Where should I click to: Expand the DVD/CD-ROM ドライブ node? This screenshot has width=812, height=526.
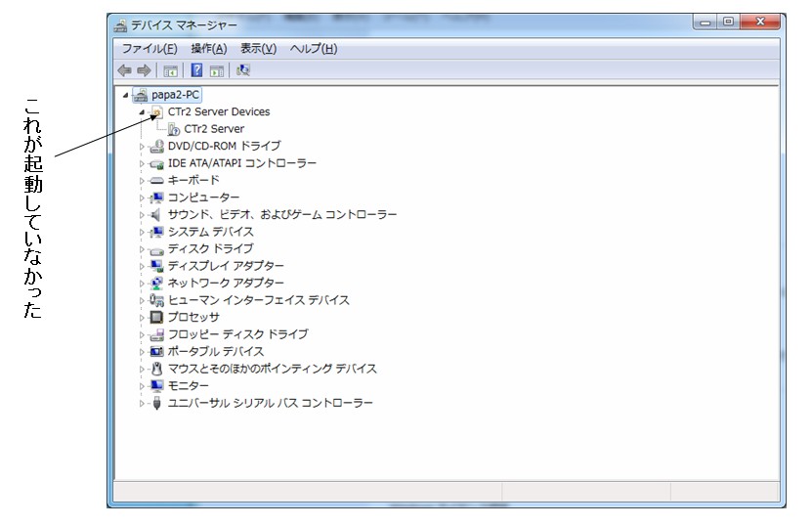142,147
